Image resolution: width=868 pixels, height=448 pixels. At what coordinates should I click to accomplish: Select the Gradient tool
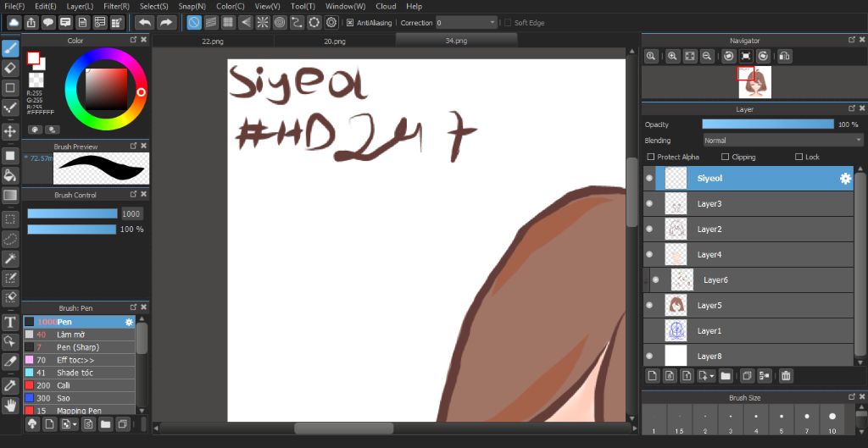(10, 195)
